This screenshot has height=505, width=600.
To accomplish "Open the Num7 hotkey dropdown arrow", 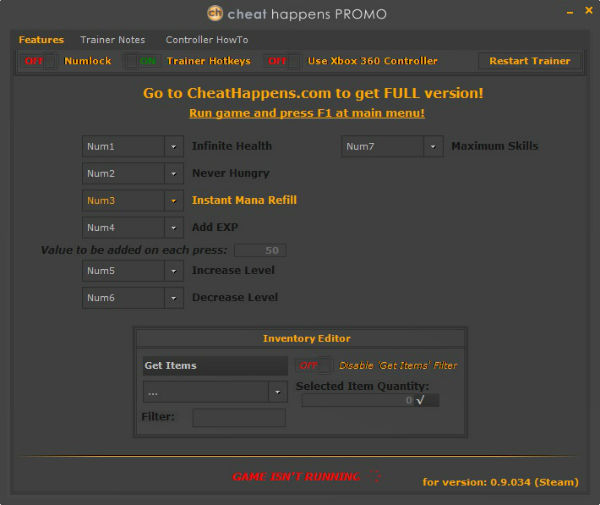I will (433, 147).
